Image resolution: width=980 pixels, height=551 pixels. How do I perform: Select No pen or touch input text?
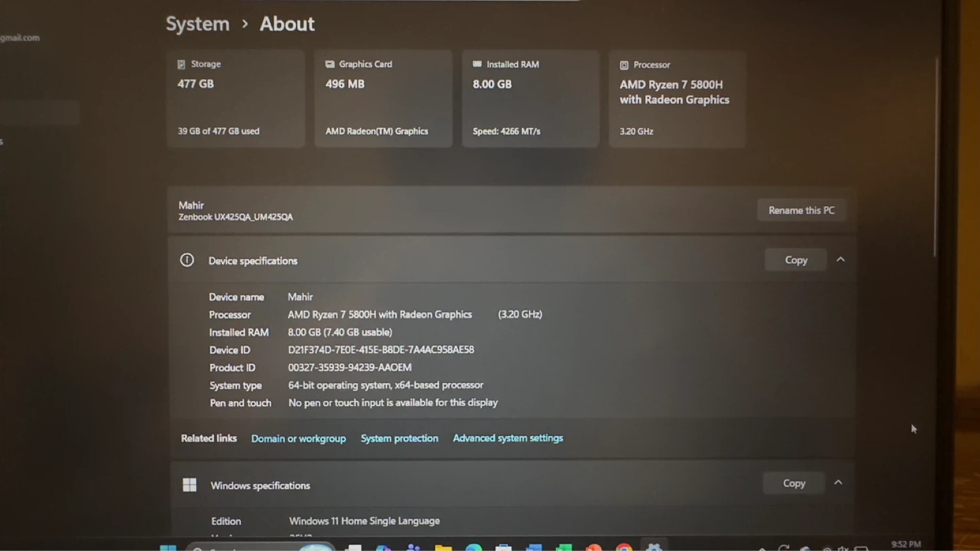(393, 403)
